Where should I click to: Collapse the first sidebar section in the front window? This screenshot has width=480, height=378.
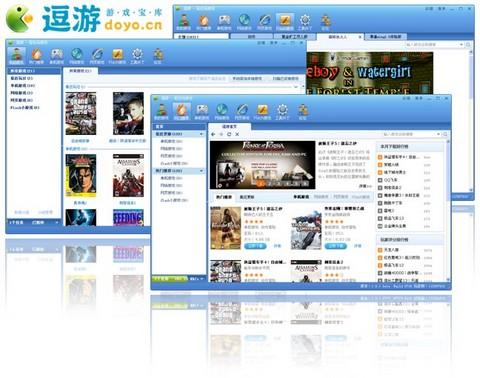coord(201,134)
